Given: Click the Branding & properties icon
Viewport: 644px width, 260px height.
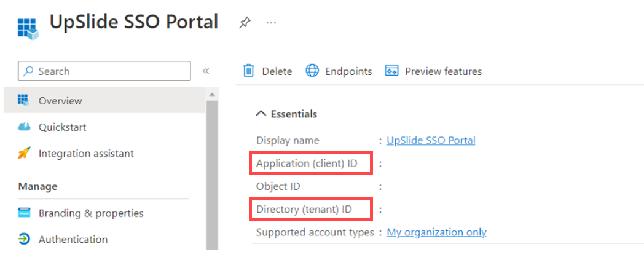Looking at the screenshot, I should click(24, 213).
